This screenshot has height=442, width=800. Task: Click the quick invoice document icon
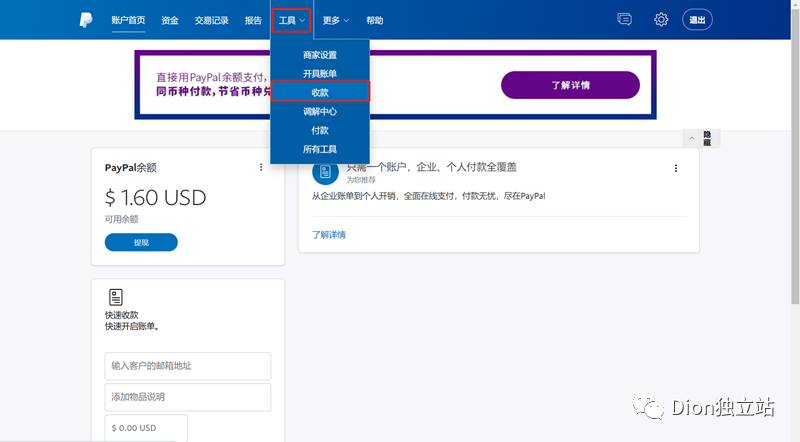116,297
